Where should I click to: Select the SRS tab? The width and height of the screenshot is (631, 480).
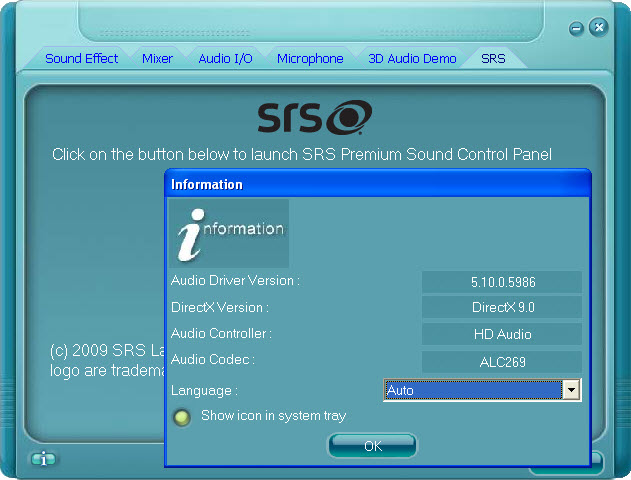tap(493, 59)
